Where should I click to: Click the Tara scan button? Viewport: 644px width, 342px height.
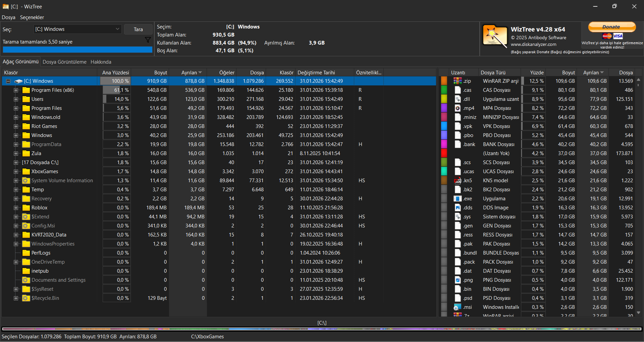coord(138,29)
